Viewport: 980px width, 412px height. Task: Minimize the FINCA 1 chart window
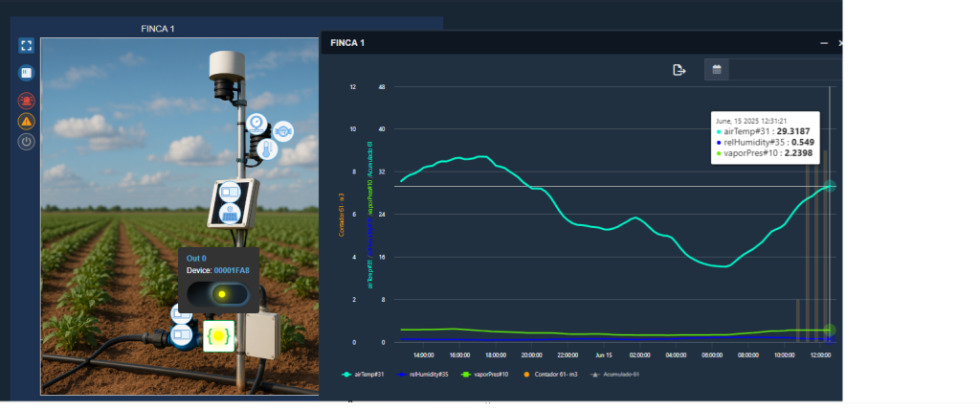coord(823,43)
